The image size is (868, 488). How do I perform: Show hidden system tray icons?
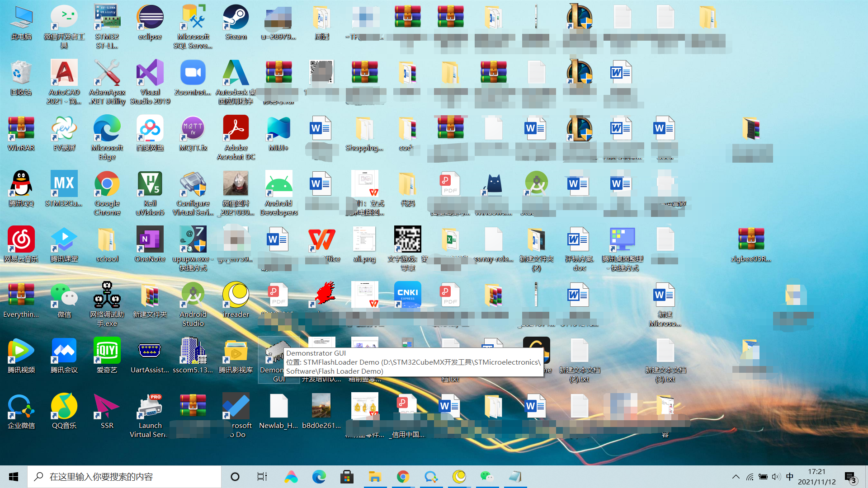pos(736,477)
